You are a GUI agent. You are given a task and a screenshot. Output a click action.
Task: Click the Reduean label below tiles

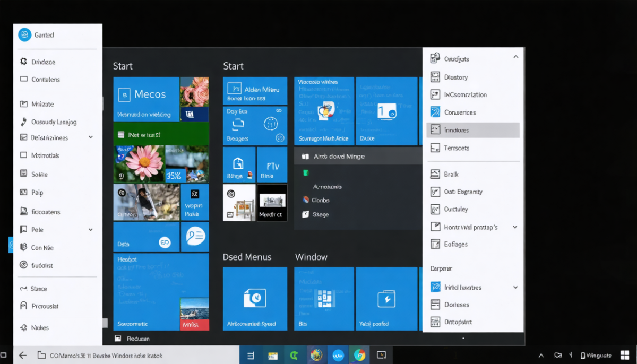click(138, 339)
